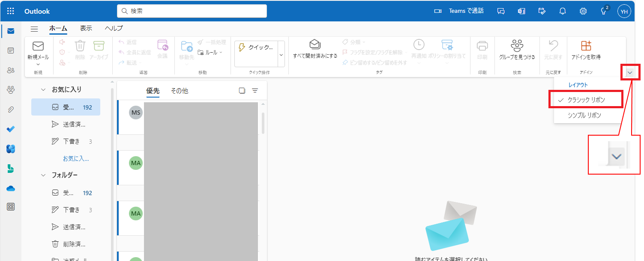Open the ribbon layout chevron dropdown
The height and width of the screenshot is (261, 644).
click(x=630, y=73)
